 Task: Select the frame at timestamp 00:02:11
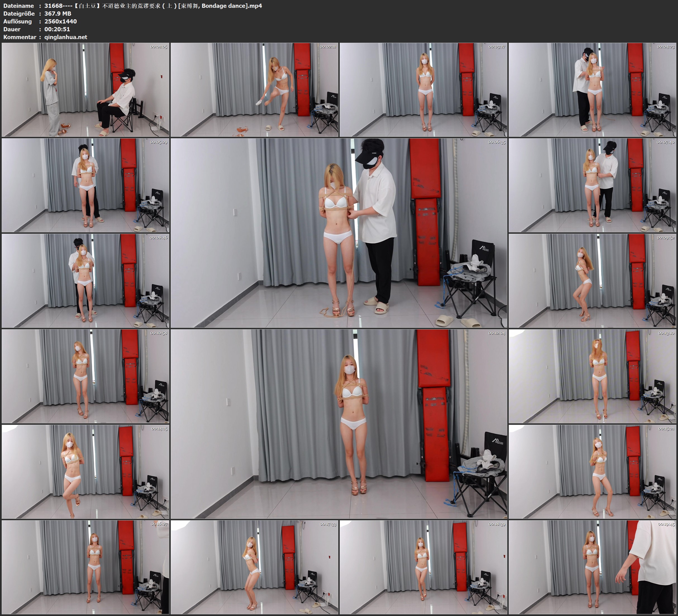click(x=254, y=90)
